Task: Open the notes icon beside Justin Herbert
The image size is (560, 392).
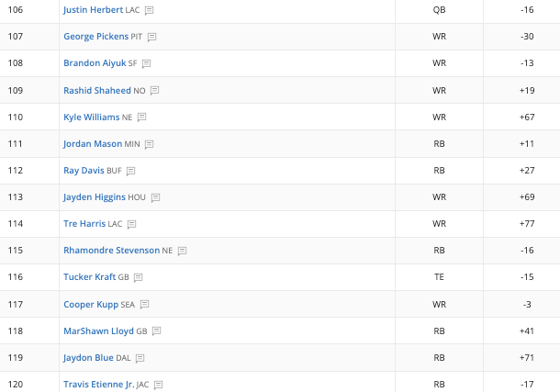Action: click(149, 10)
